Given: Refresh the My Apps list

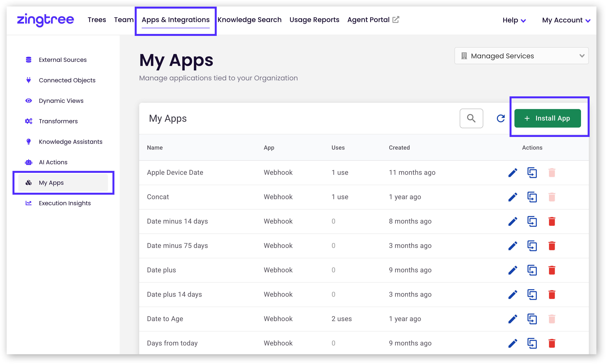Looking at the screenshot, I should coord(500,118).
